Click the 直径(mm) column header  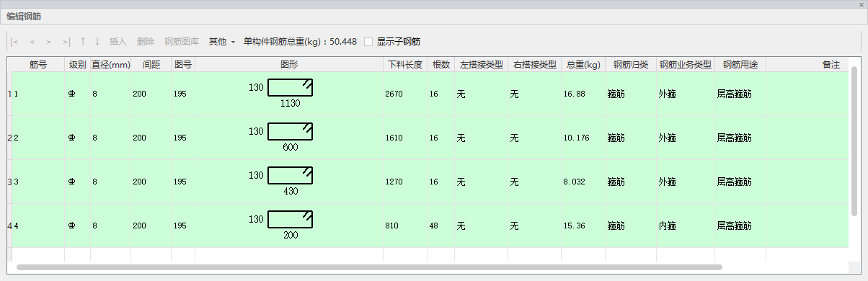pyautogui.click(x=110, y=65)
